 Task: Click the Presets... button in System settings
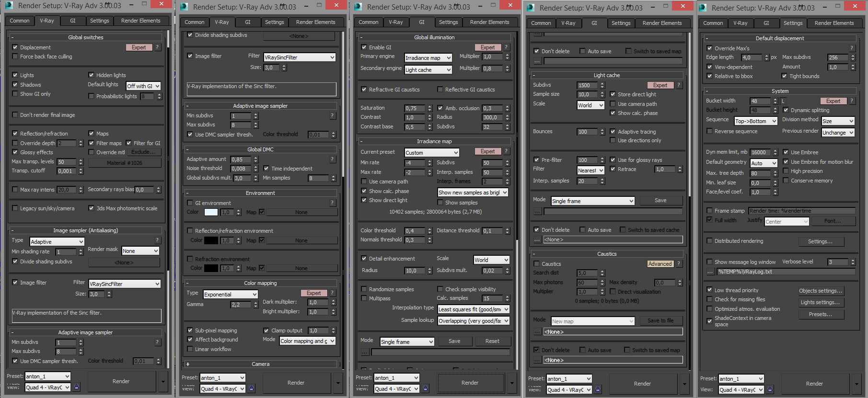[x=821, y=314]
